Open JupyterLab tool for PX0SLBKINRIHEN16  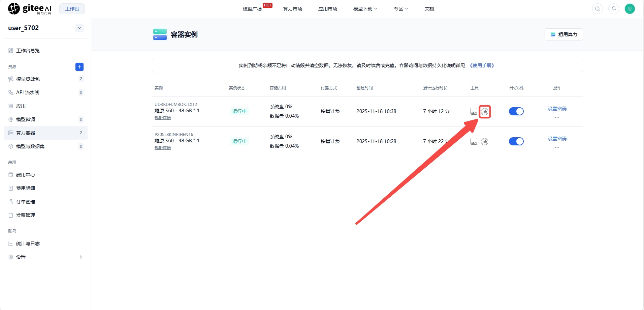pyautogui.click(x=485, y=142)
